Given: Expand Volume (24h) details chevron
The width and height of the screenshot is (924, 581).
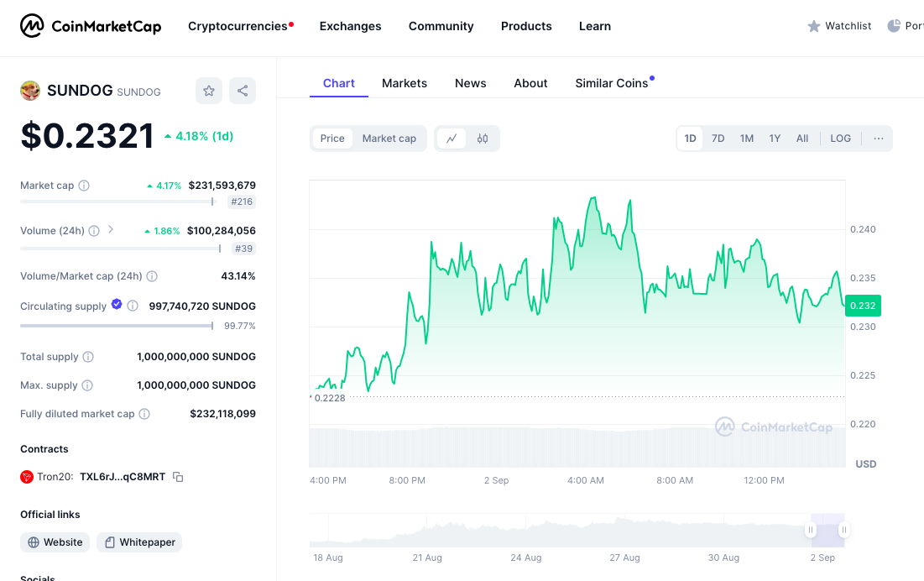Looking at the screenshot, I should (x=111, y=230).
